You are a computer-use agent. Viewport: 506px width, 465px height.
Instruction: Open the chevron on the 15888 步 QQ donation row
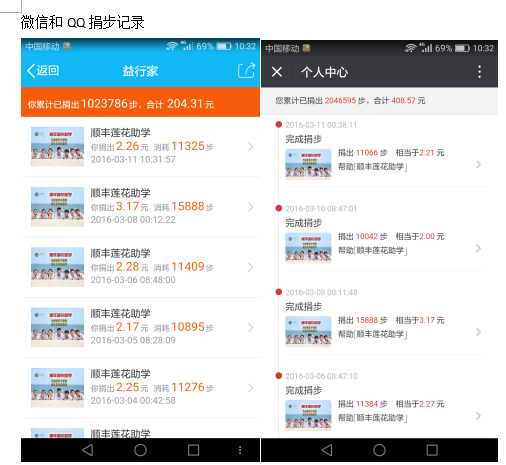pyautogui.click(x=251, y=207)
